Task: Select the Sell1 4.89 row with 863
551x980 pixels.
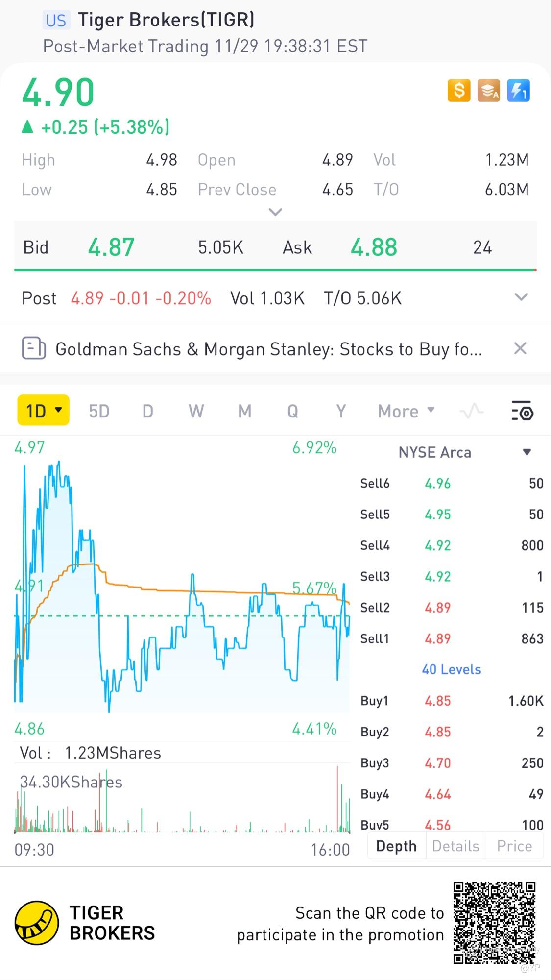Action: point(452,638)
